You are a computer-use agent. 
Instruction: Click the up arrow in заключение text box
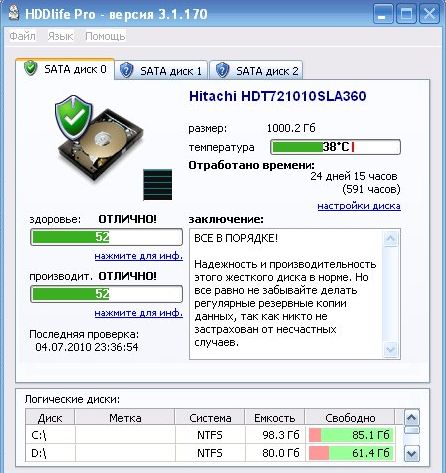click(390, 239)
